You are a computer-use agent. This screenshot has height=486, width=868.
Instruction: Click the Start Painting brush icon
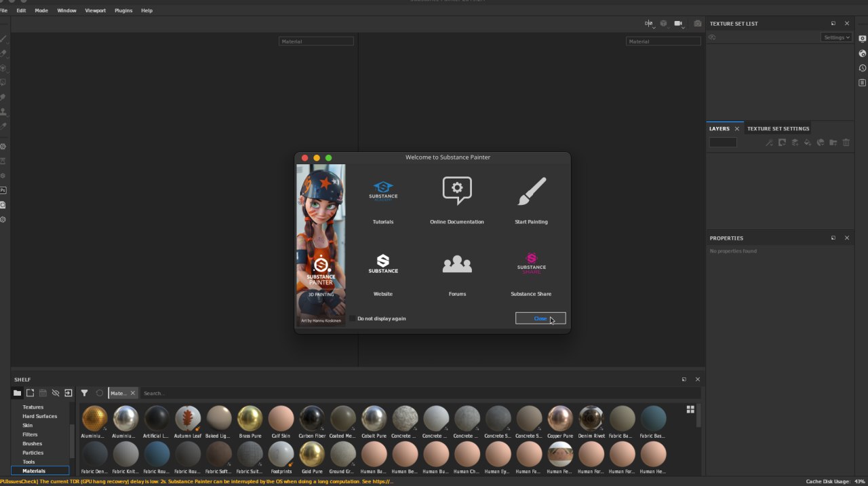(532, 191)
